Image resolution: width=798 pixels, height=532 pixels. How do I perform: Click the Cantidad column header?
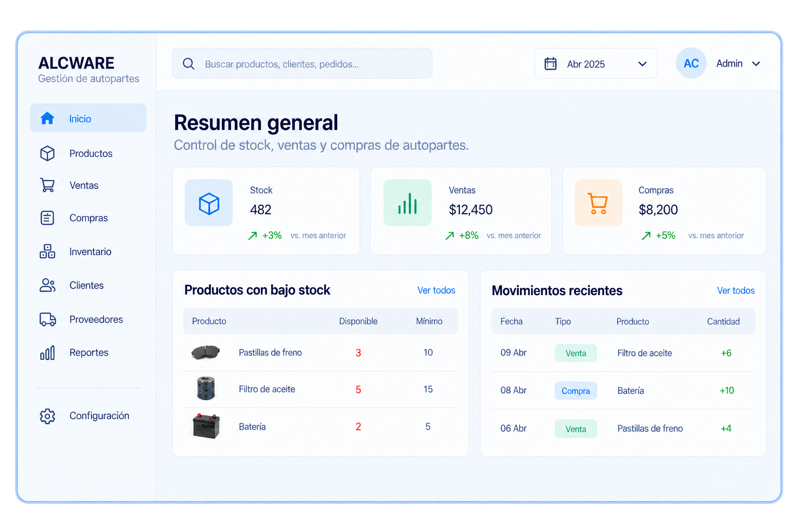[x=723, y=322]
